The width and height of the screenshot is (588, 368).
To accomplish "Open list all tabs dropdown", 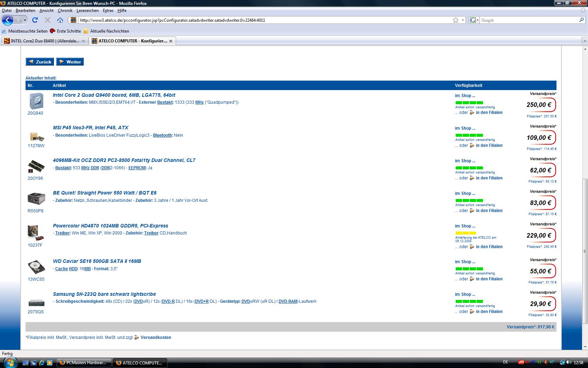I will click(x=584, y=41).
